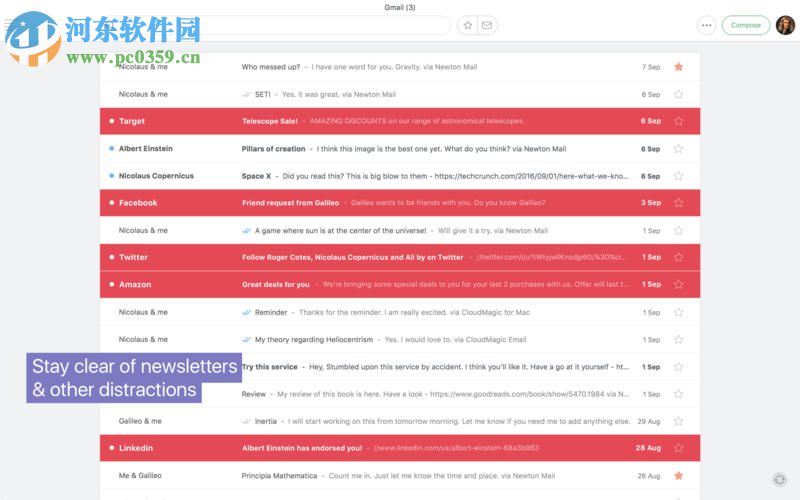The height and width of the screenshot is (500, 800).
Task: Unstar the 'Who messed up?' email
Action: click(x=679, y=67)
